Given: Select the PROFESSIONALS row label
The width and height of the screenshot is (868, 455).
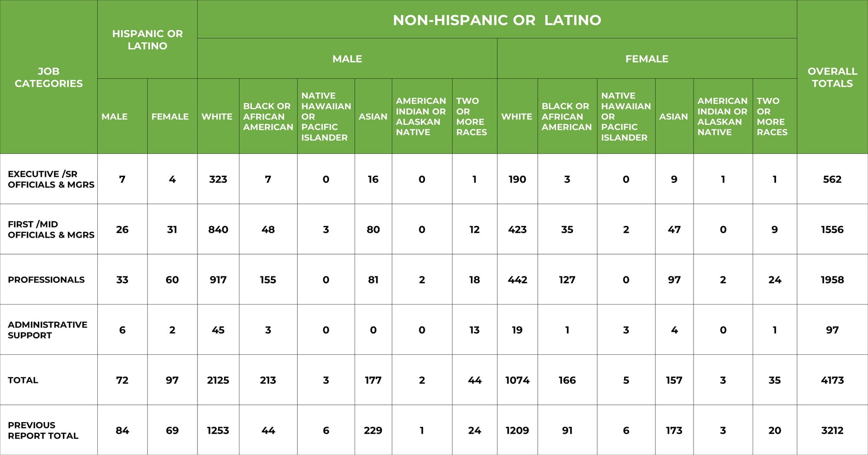Looking at the screenshot, I should click(x=46, y=280).
